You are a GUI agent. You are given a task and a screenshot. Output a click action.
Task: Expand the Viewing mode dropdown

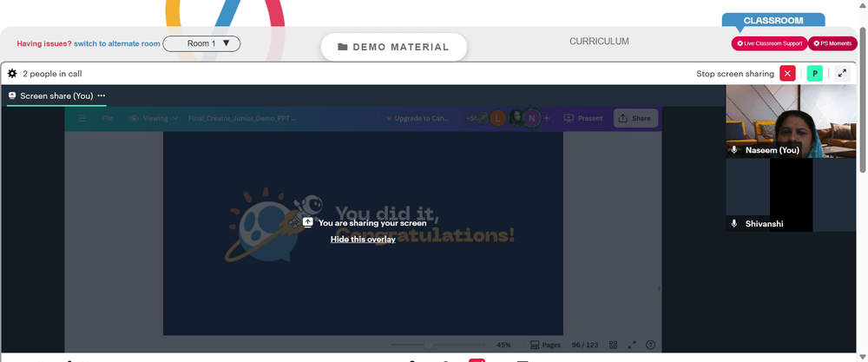154,118
